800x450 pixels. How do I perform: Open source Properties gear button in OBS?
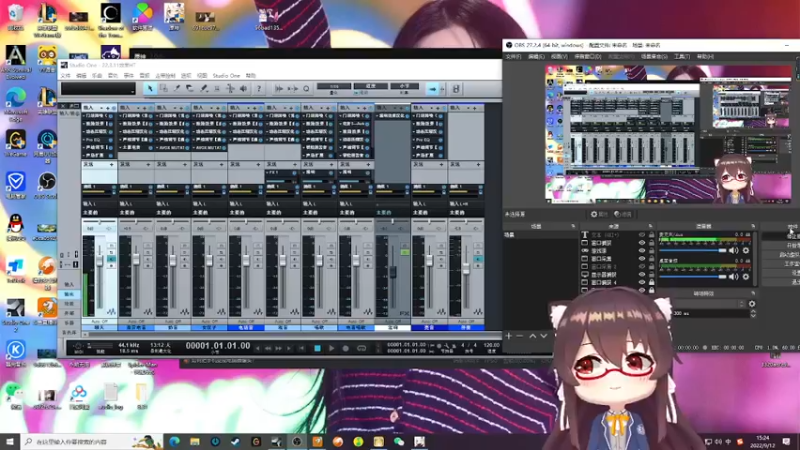599,214
